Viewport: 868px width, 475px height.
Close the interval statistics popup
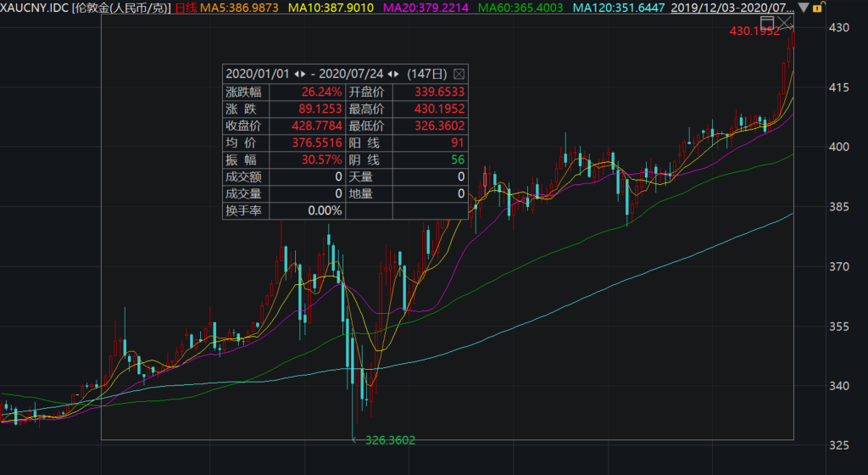tap(459, 74)
